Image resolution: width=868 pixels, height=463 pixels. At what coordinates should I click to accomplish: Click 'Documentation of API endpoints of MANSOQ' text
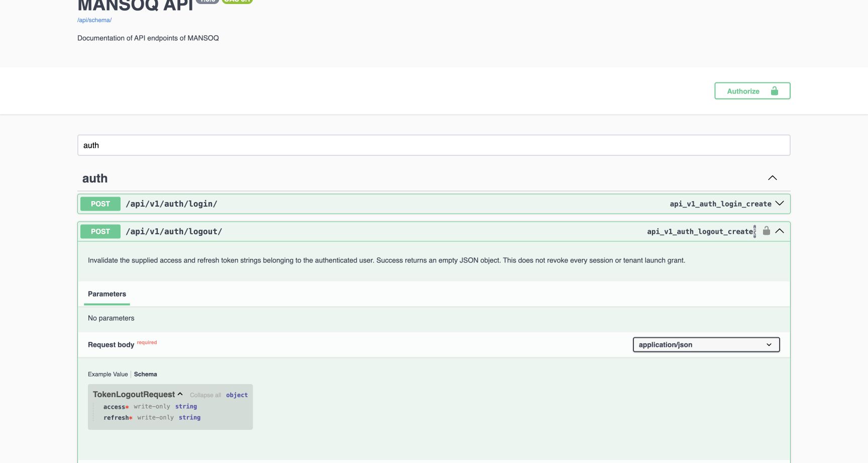pos(148,38)
